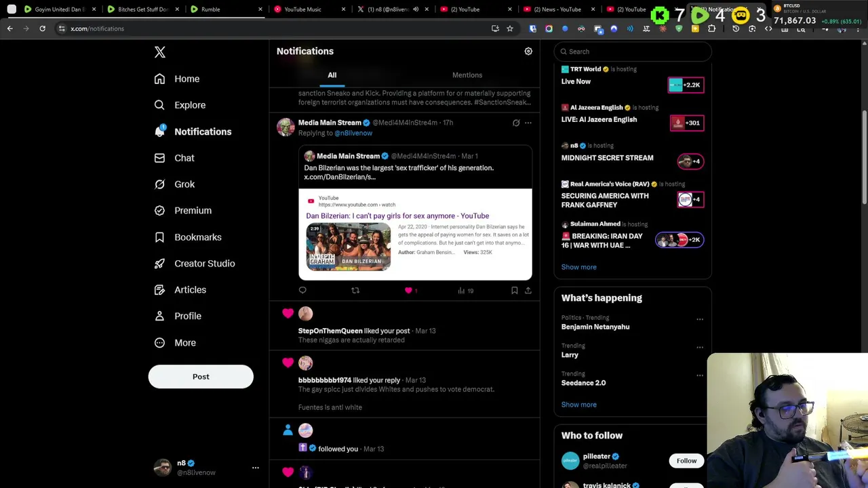Open StepOnThemQueen liked your post notification
This screenshot has height=488, width=868.
pyautogui.click(x=404, y=325)
